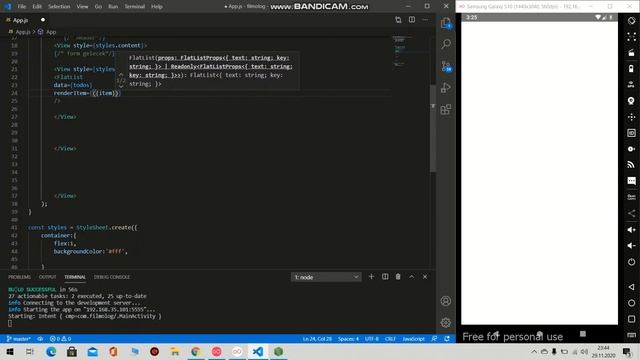Image resolution: width=640 pixels, height=360 pixels.
Task: Open the Search view in activity bar
Action: [446, 44]
